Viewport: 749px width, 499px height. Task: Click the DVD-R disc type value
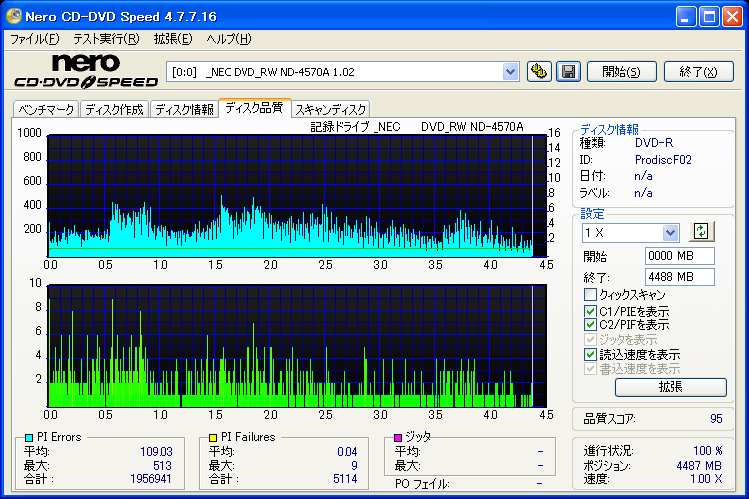653,143
